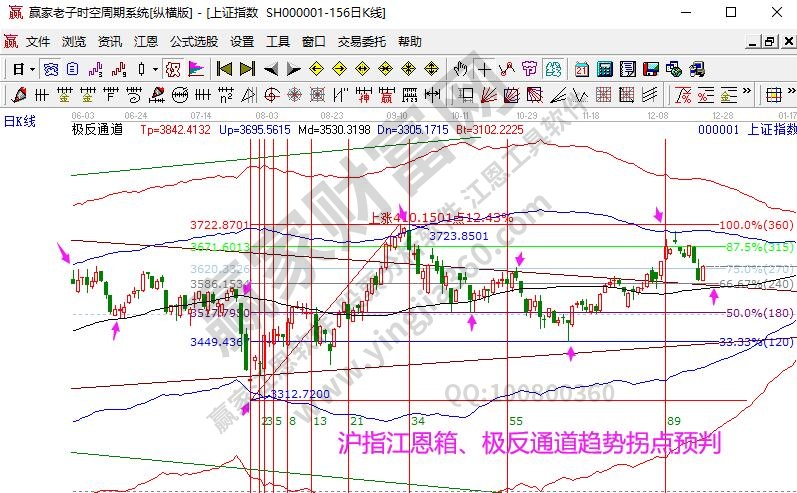The width and height of the screenshot is (797, 493).
Task: Toggle the crosshair cursor button
Action: [x=485, y=69]
